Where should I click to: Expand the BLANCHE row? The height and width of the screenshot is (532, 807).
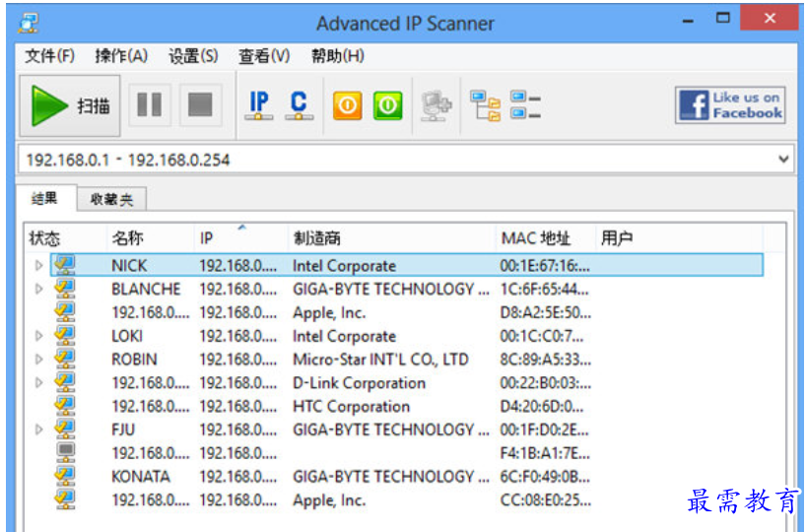point(38,290)
